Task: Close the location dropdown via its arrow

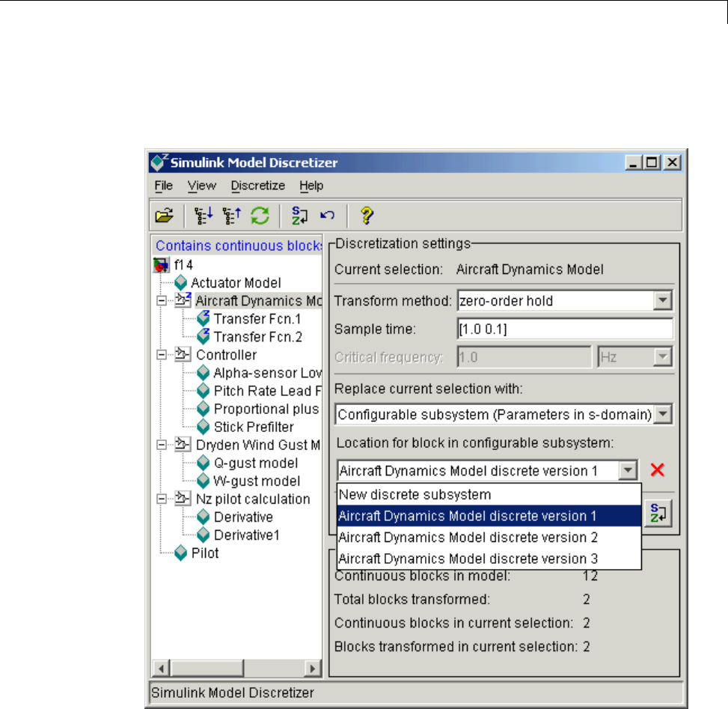Action: [628, 470]
